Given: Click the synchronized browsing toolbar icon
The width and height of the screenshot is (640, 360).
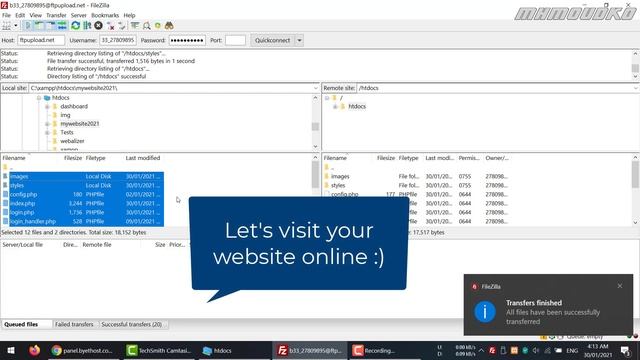Looking at the screenshot, I should tap(158, 26).
